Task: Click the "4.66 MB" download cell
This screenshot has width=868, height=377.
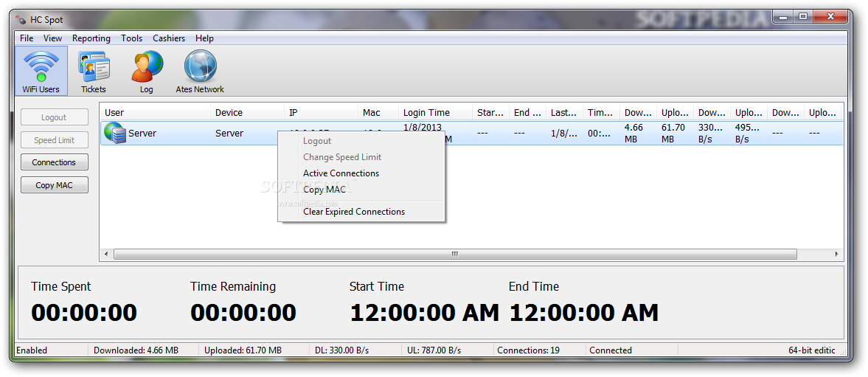Action: tap(633, 134)
